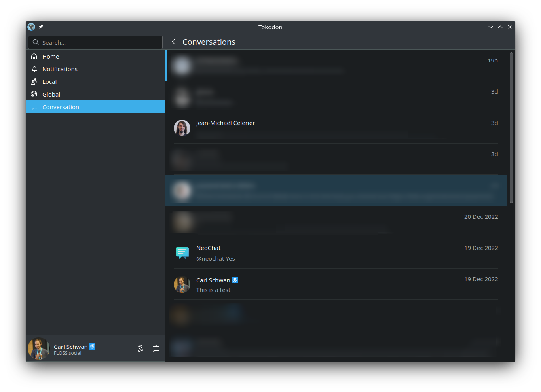Click the Conversation speech bubble icon
Image resolution: width=541 pixels, height=392 pixels.
pos(34,107)
